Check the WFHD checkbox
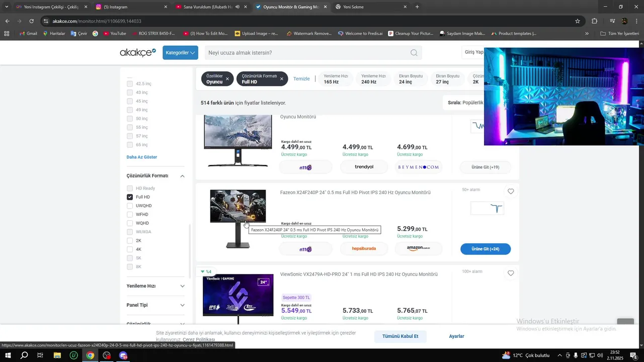This screenshot has width=644, height=362. [x=130, y=214]
